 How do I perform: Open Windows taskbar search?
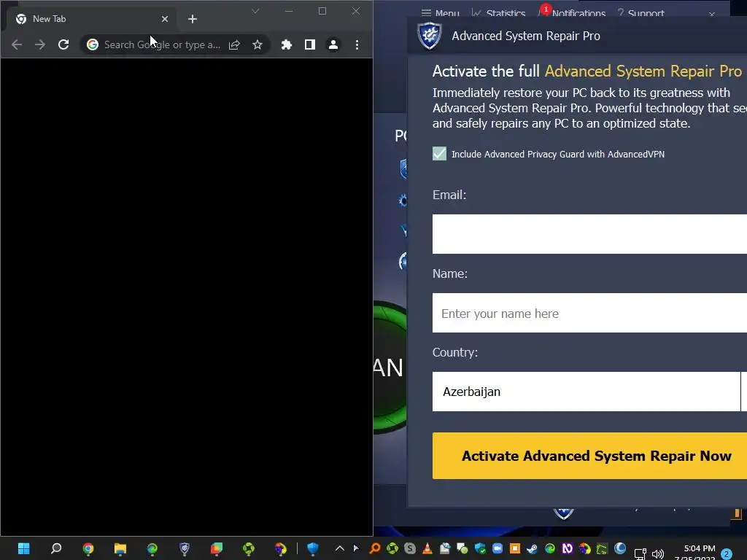point(55,548)
